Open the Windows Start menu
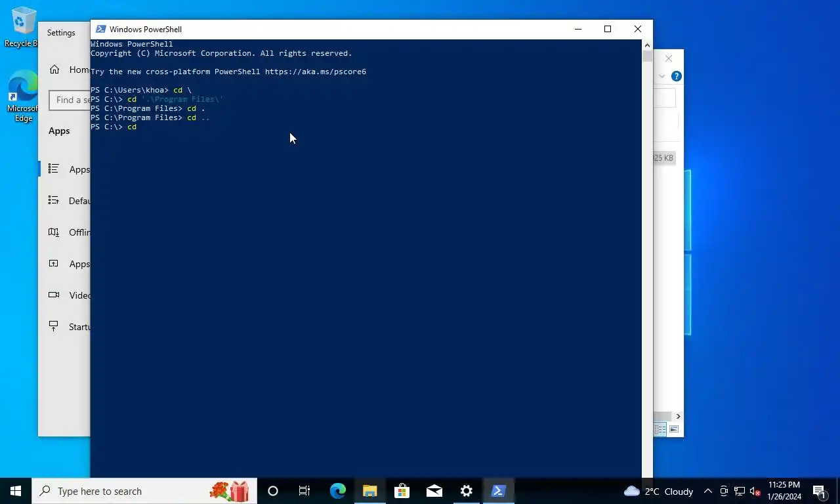The width and height of the screenshot is (840, 504). [16, 491]
